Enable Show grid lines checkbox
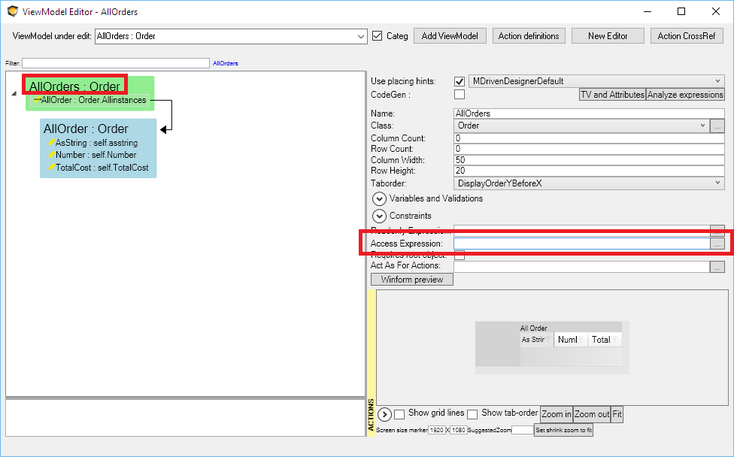 (400, 413)
